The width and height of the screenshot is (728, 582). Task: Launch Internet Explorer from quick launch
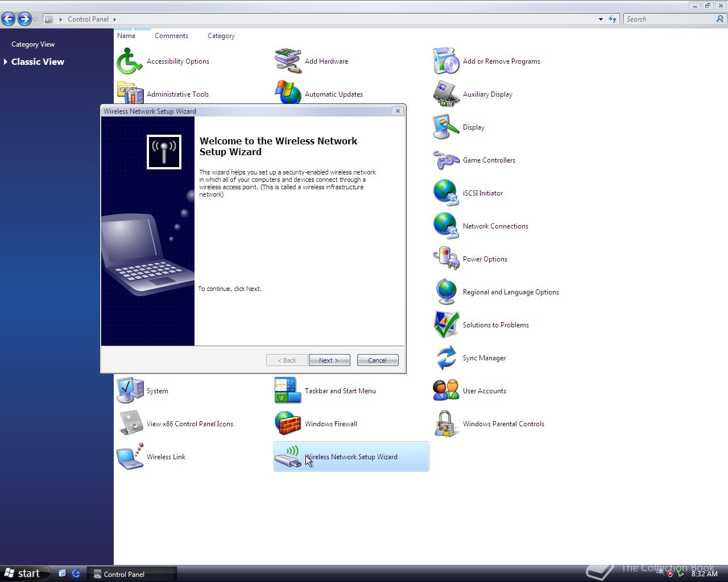click(x=76, y=573)
